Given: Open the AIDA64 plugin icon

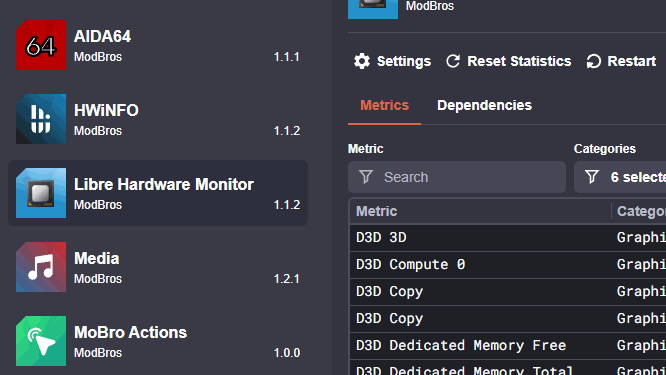Looking at the screenshot, I should [41, 45].
